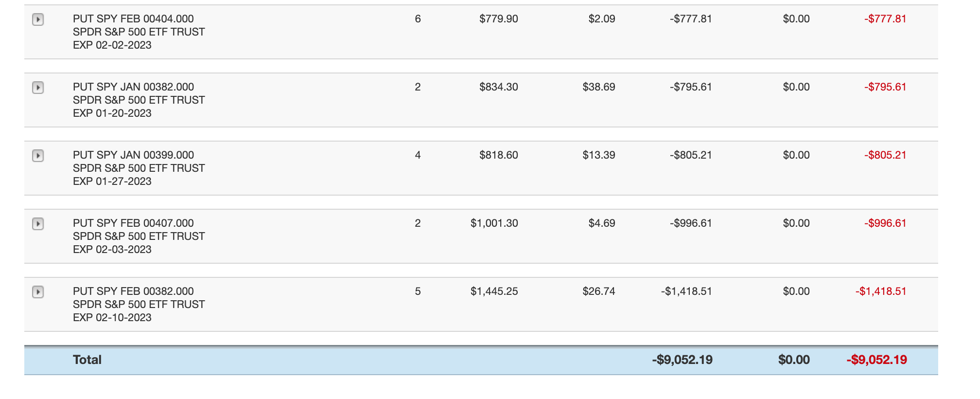The width and height of the screenshot is (980, 399).
Task: Click the Total row label
Action: tap(87, 360)
